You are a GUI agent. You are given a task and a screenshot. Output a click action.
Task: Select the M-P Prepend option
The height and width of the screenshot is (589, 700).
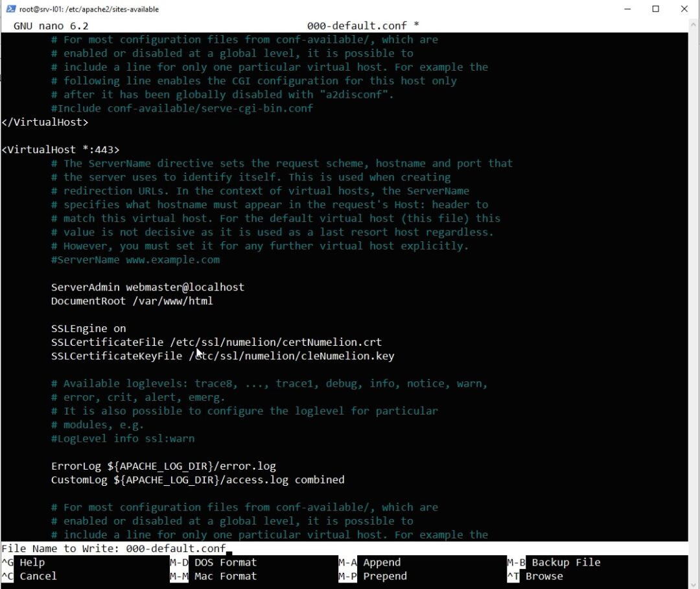pos(372,576)
